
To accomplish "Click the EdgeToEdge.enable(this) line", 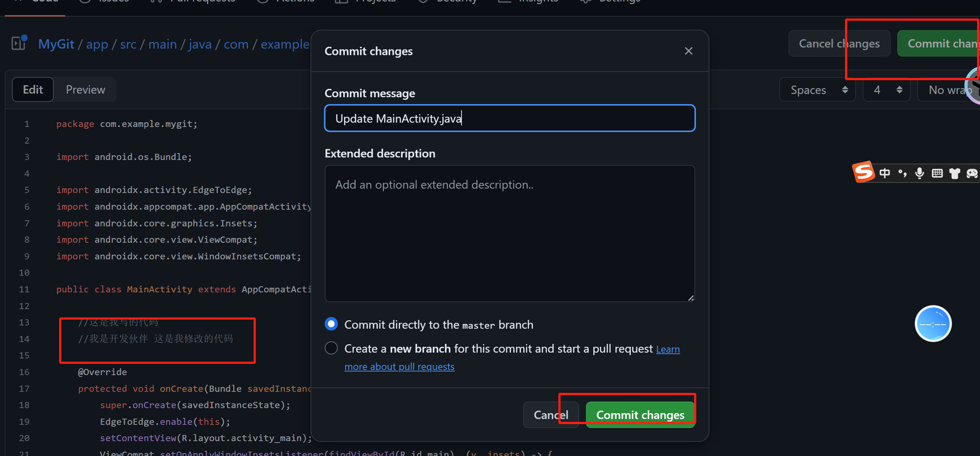I will pos(165,422).
